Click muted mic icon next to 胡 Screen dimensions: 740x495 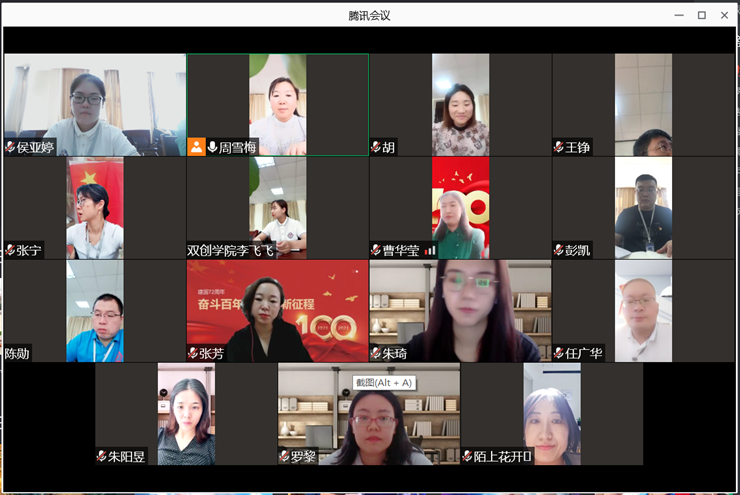point(376,147)
